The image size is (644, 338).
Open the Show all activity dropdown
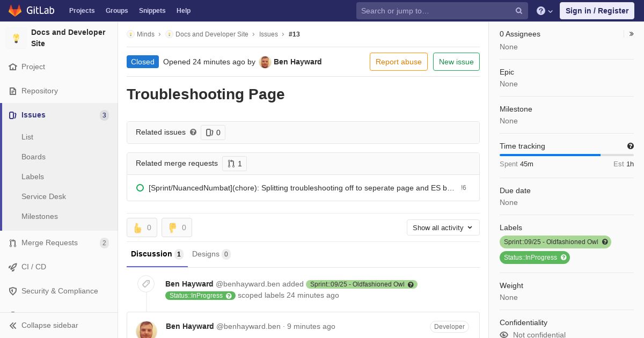coord(443,227)
